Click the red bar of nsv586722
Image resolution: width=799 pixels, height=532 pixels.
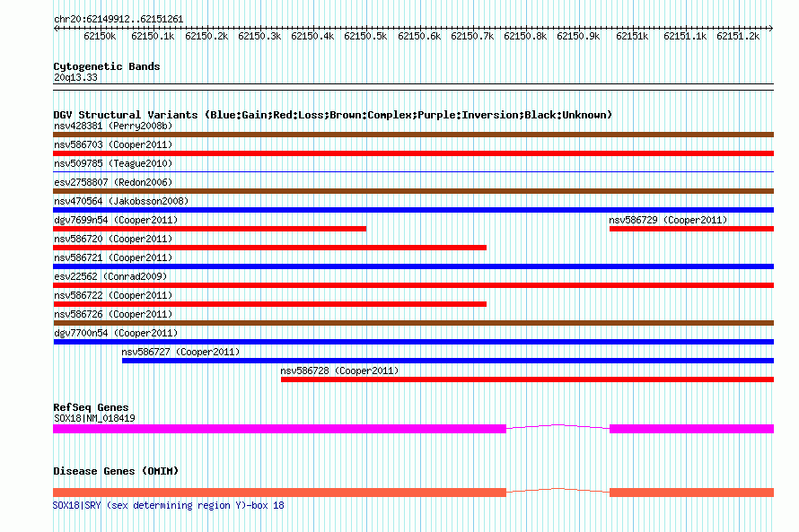pyautogui.click(x=269, y=304)
